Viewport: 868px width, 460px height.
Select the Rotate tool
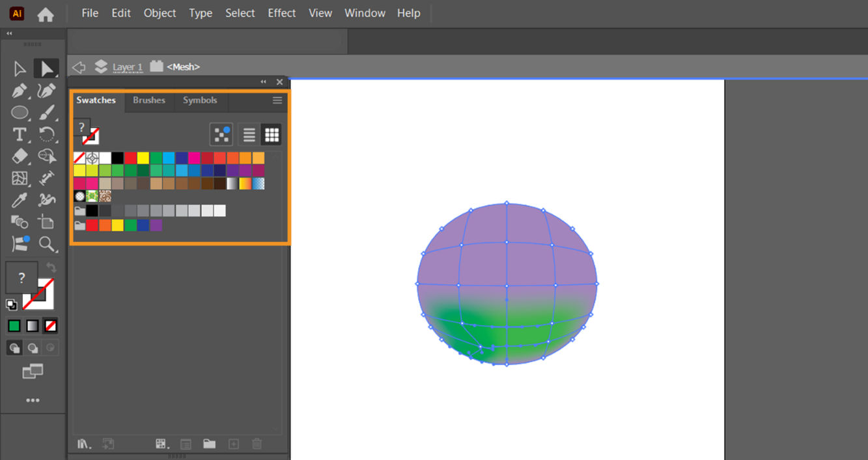(x=47, y=135)
